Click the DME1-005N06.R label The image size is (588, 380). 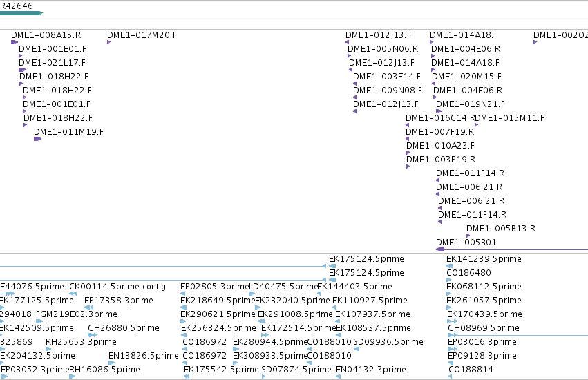click(383, 49)
